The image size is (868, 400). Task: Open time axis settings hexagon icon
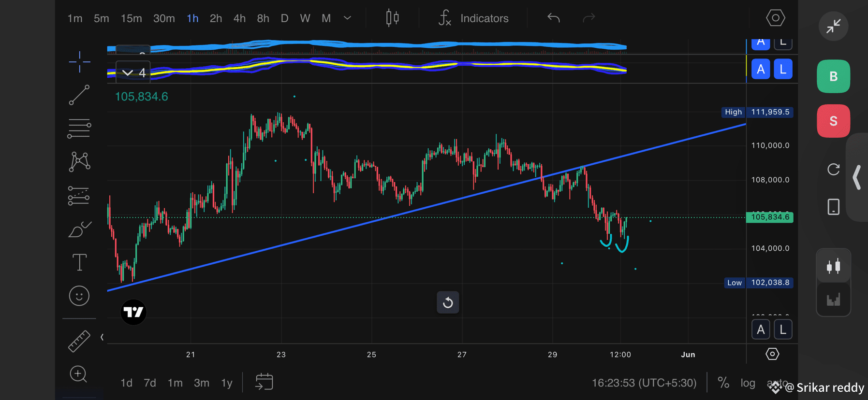point(772,354)
